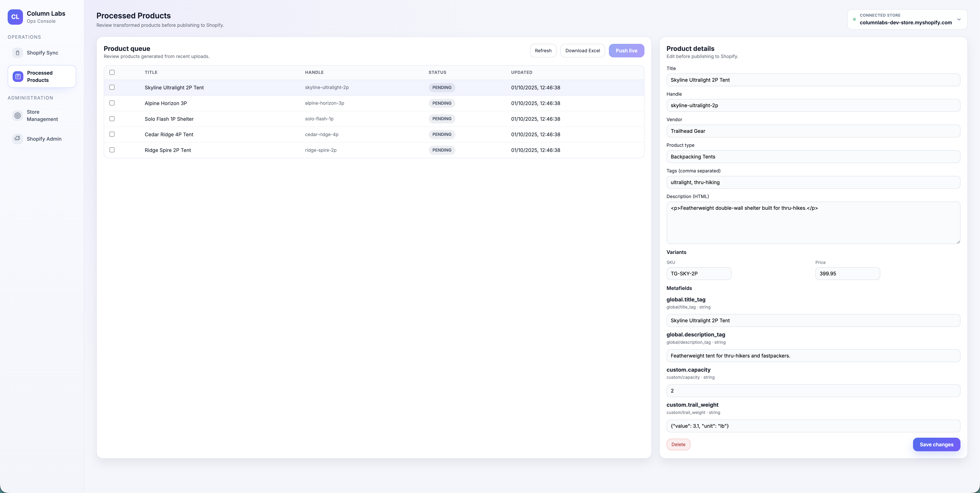Screen dimensions: 980x493
Task: Click the Download Excel button
Action: 582,51
